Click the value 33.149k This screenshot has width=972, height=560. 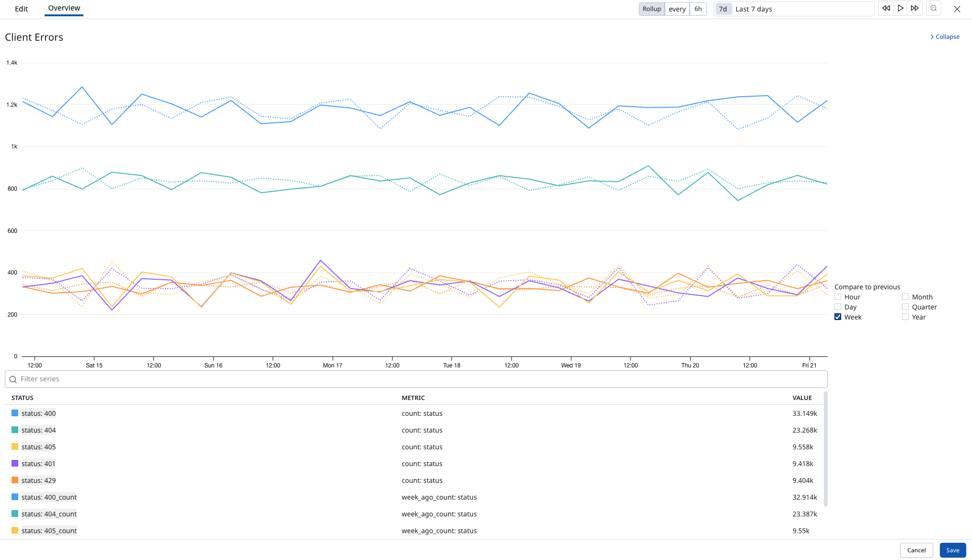(805, 413)
